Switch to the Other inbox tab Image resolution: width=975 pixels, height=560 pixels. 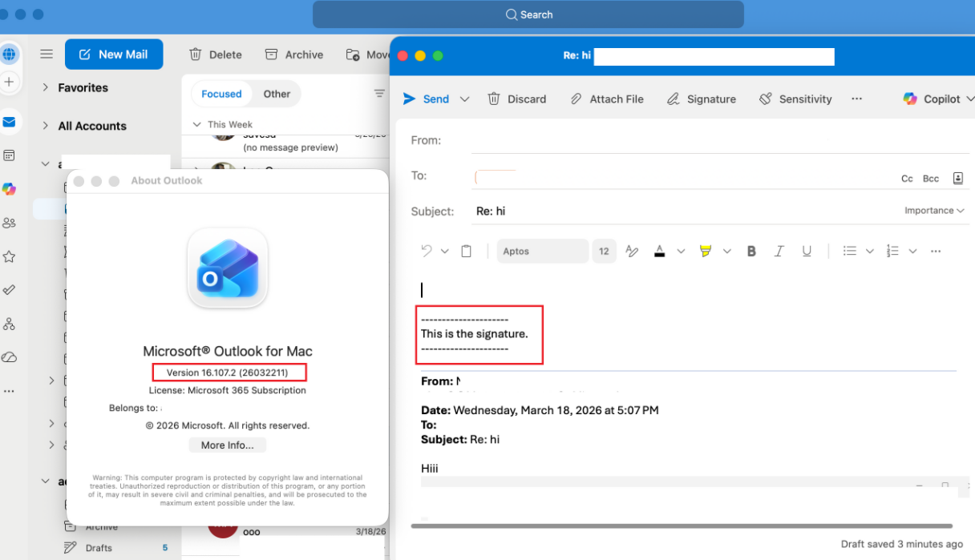point(277,94)
